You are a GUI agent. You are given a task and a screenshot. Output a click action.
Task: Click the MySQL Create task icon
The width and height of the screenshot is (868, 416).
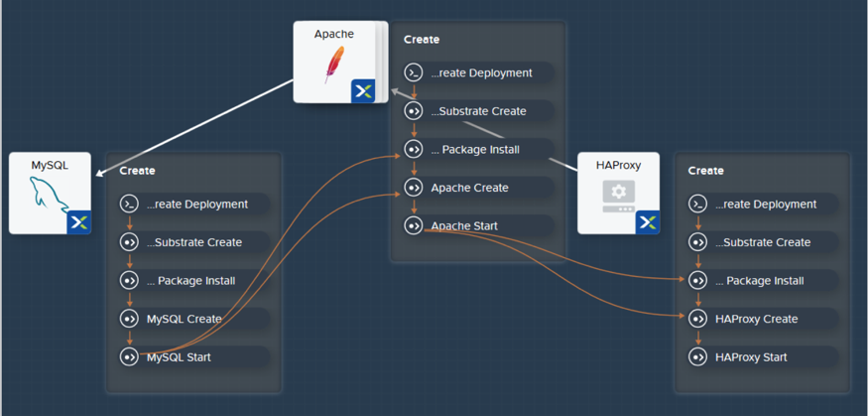(x=129, y=319)
